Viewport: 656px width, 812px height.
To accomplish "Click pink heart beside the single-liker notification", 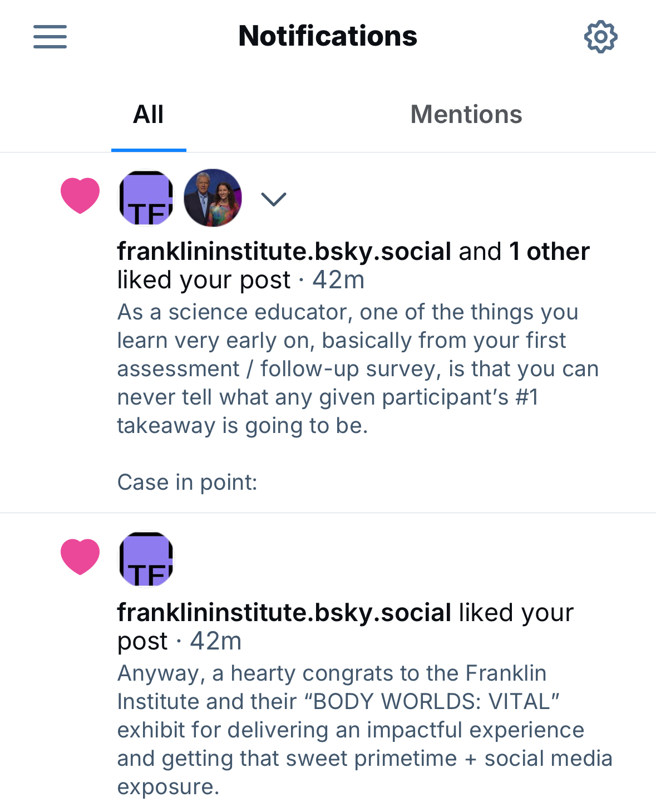I will click(80, 557).
